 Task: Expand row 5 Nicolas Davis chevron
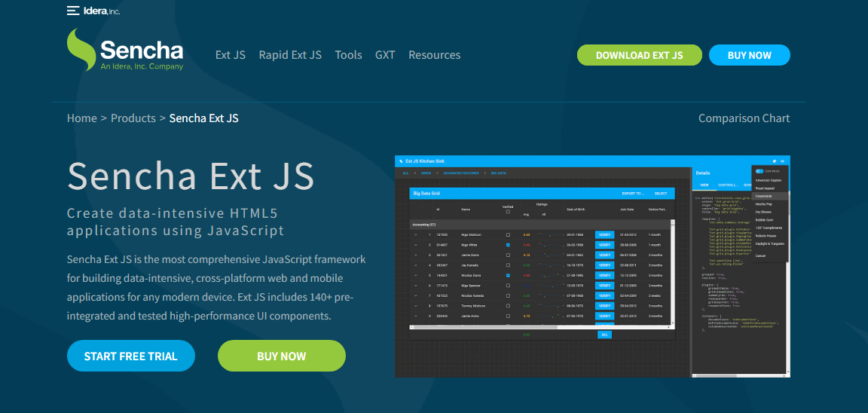click(x=416, y=275)
